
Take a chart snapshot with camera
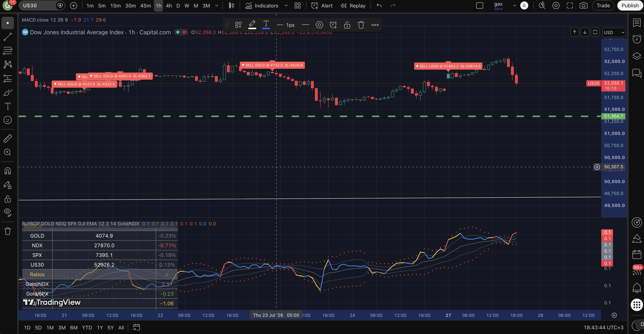584,5
